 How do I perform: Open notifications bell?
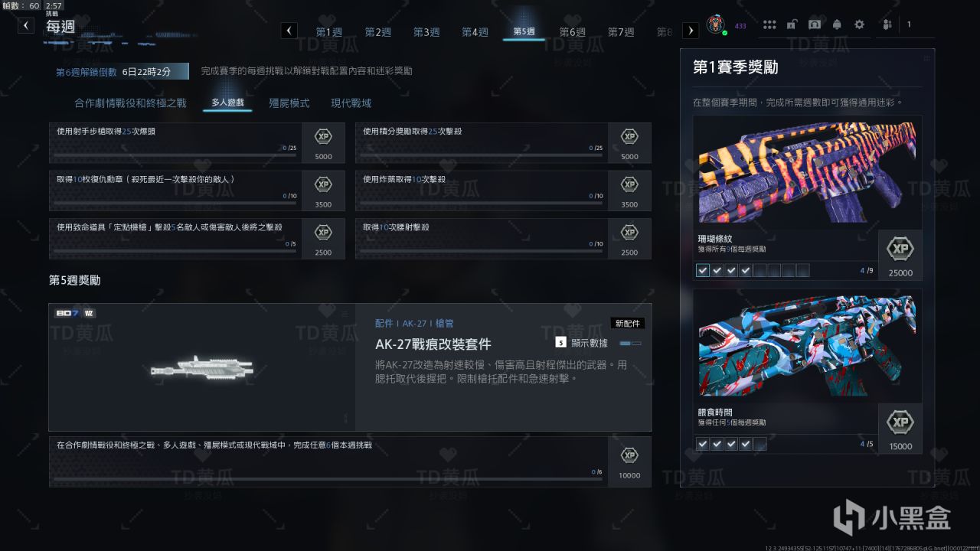point(838,24)
